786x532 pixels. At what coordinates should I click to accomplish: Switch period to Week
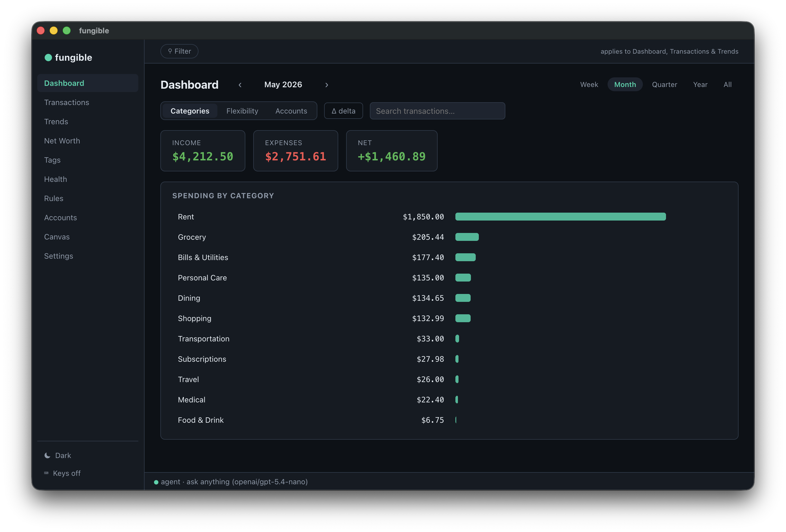coord(589,84)
